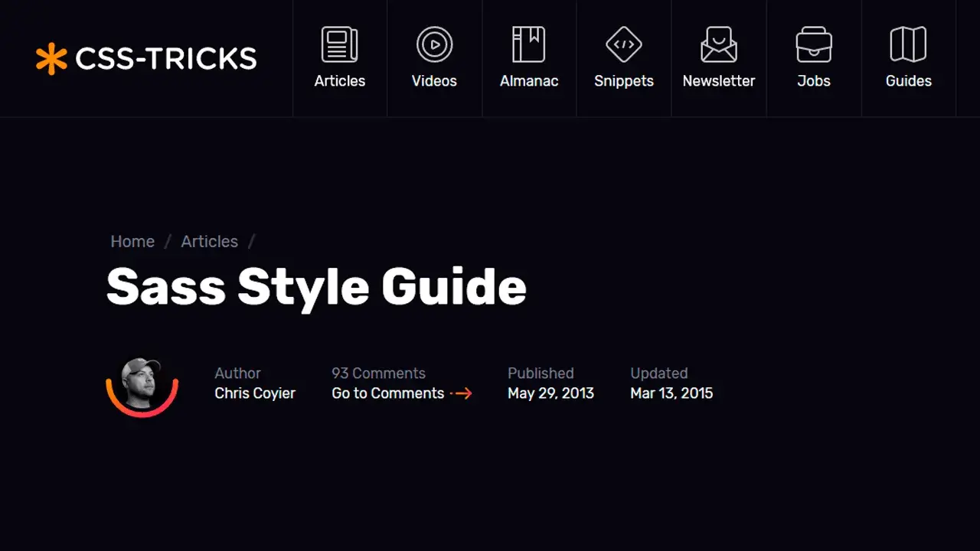Image resolution: width=980 pixels, height=551 pixels.
Task: Click the orange asterisk logo icon
Action: pyautogui.click(x=51, y=59)
